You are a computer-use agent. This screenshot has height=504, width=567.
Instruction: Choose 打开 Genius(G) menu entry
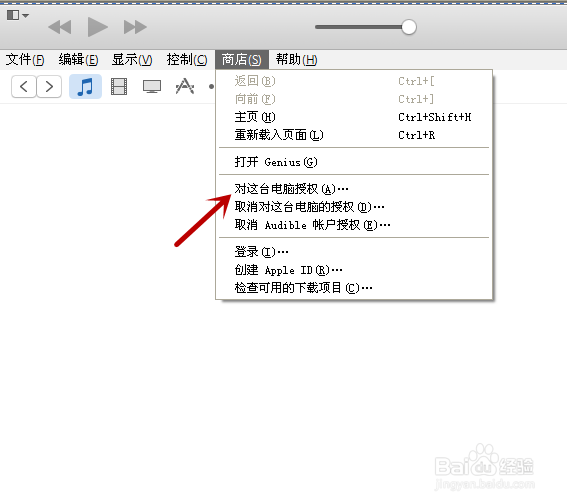point(354,162)
